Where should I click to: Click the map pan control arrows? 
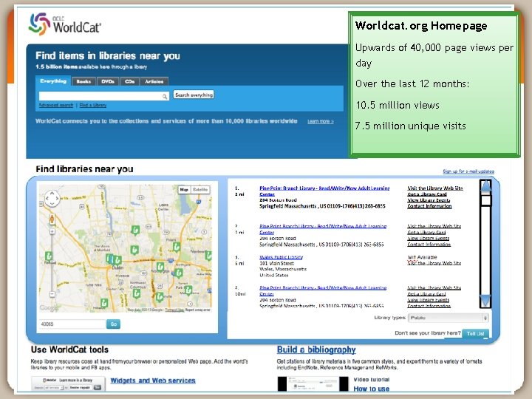click(52, 198)
